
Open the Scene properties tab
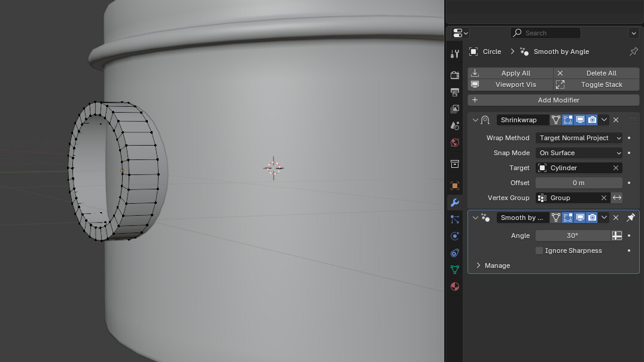455,126
